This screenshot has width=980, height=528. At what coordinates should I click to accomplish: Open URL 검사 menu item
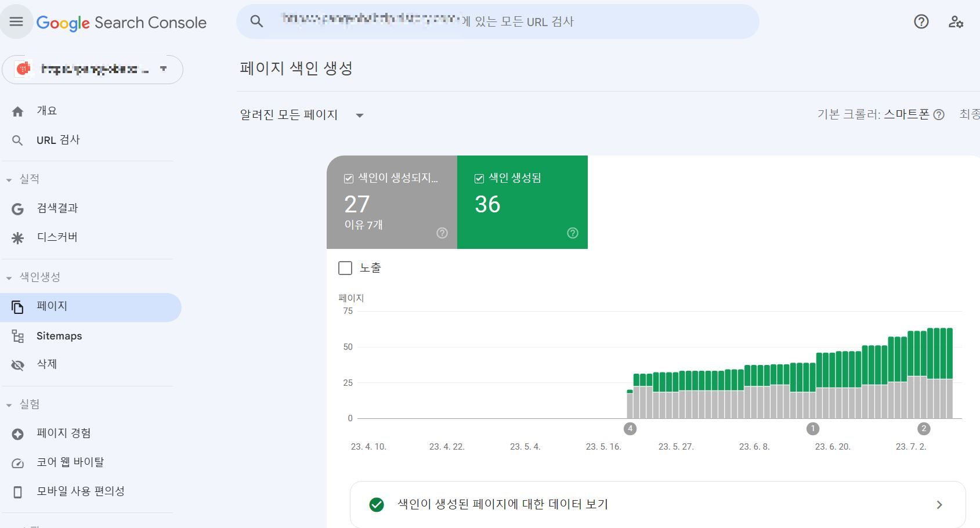click(x=91, y=140)
